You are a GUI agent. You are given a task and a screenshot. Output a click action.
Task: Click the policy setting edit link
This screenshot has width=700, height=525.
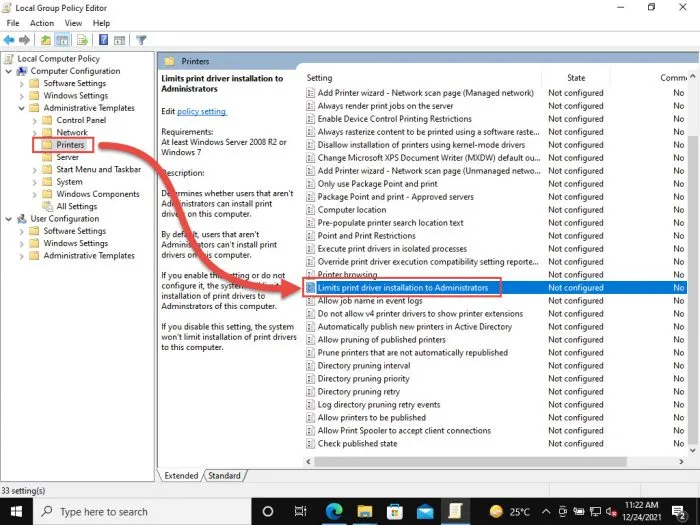(202, 112)
